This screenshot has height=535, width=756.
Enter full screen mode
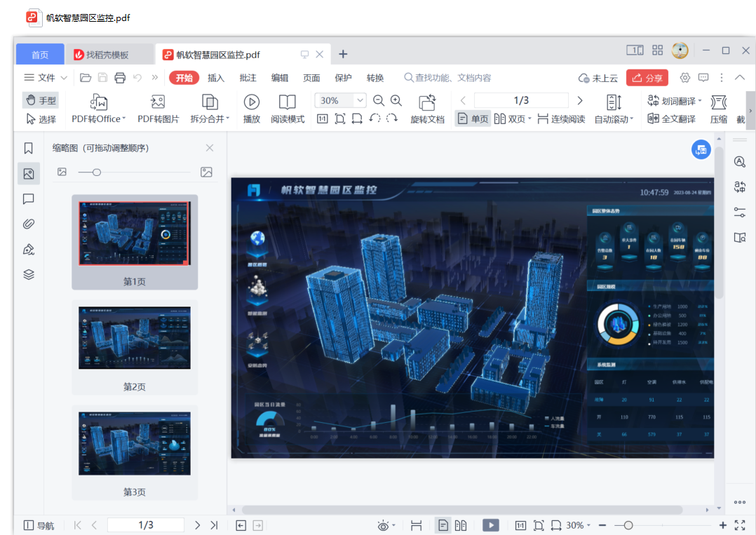pyautogui.click(x=740, y=525)
